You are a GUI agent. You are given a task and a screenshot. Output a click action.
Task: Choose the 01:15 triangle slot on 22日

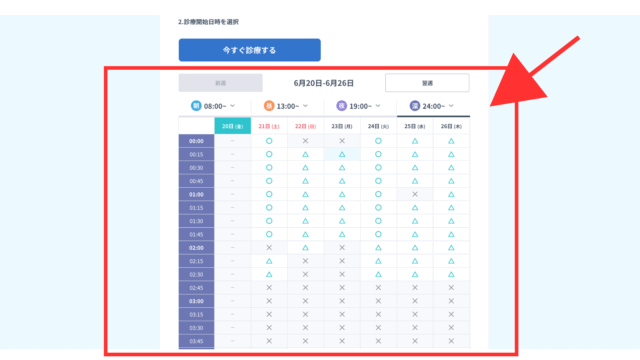pos(305,208)
